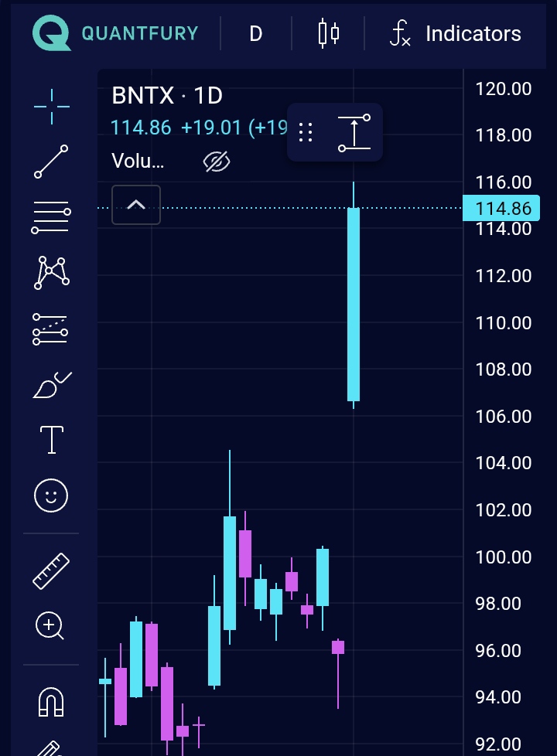This screenshot has width=557, height=756.
Task: Select the forecasting and measurement position tool
Action: (x=50, y=329)
